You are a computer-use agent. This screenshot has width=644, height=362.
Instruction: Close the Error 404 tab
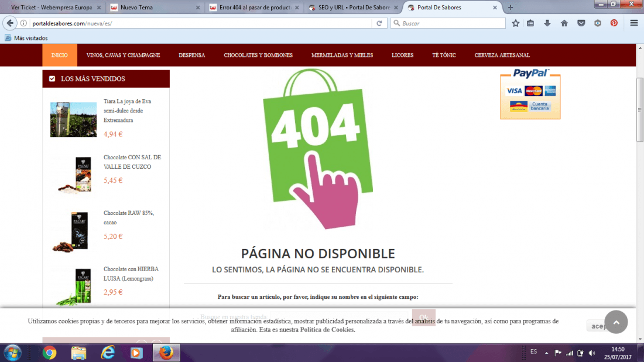click(297, 8)
